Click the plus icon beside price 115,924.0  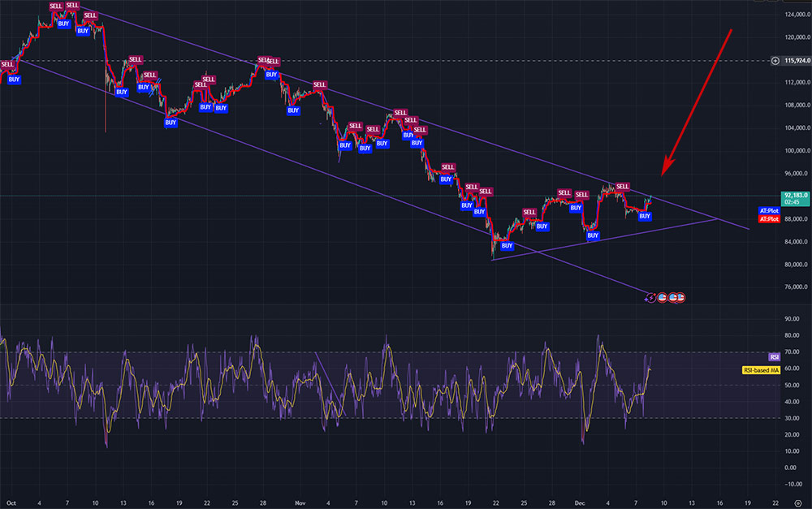point(775,61)
